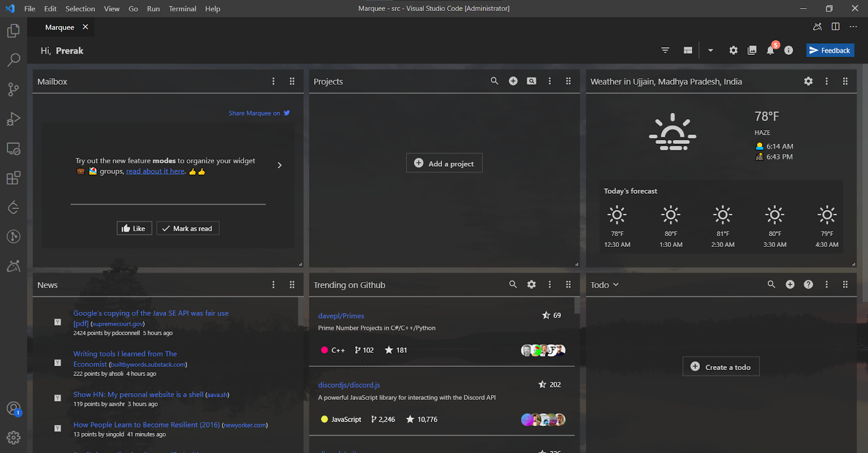Open the Projects widget options menu
This screenshot has height=453, width=868.
tap(550, 81)
